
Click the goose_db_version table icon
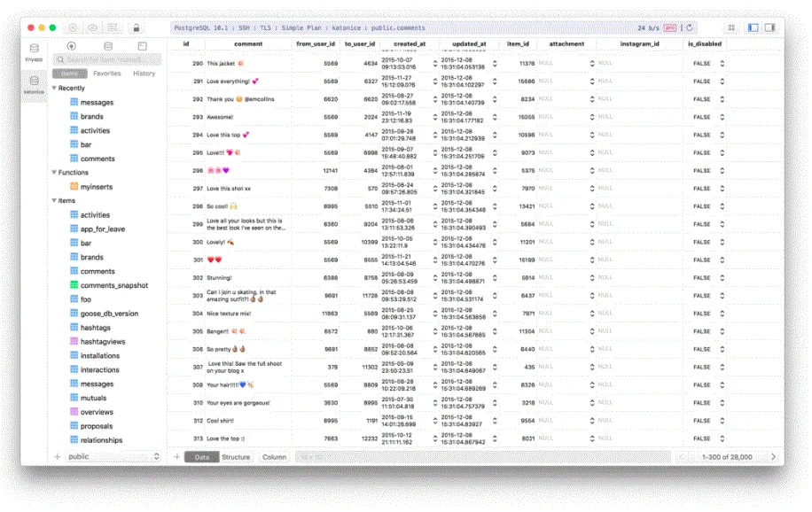point(74,314)
